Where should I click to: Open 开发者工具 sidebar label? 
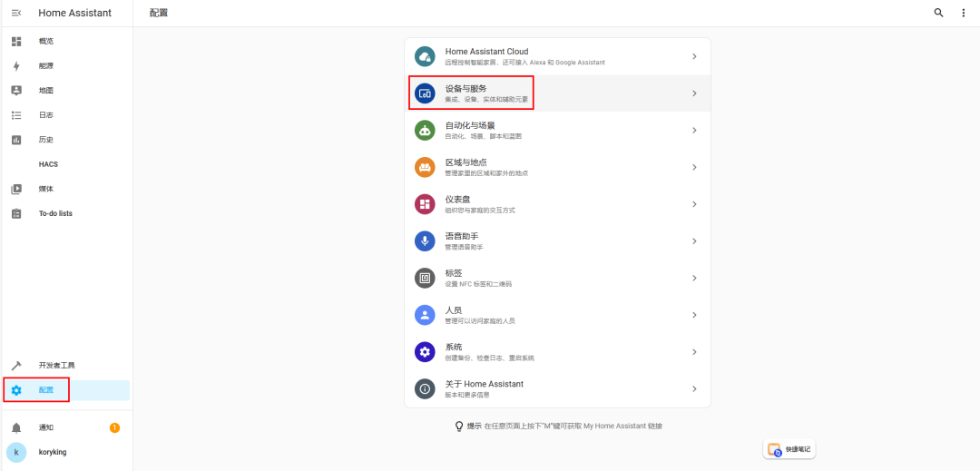coord(57,366)
